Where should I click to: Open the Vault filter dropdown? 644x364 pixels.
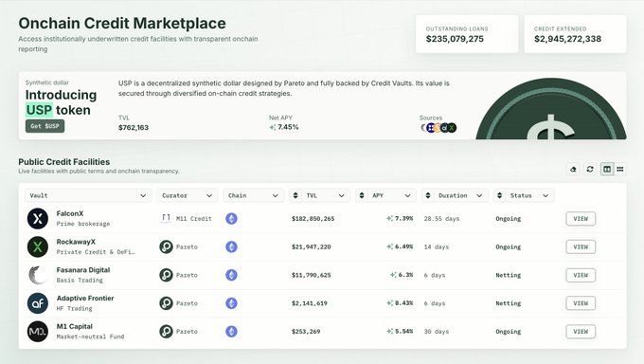click(88, 195)
